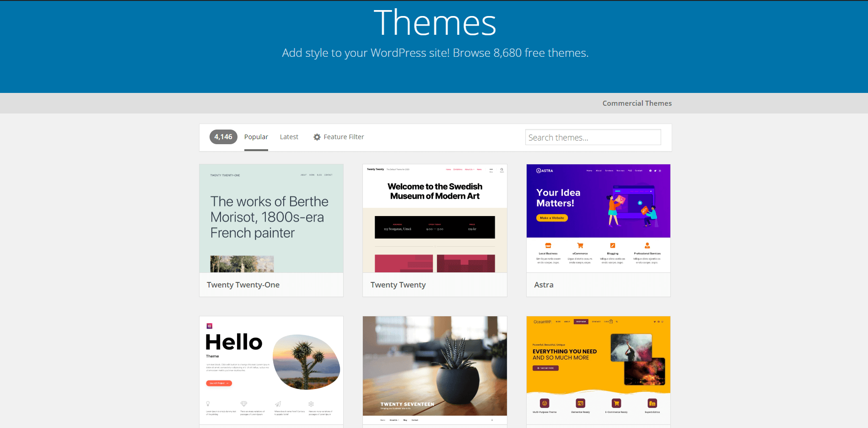Click the eCommerce cart icon in Astra preview
This screenshot has height=428, width=868.
[x=580, y=245]
